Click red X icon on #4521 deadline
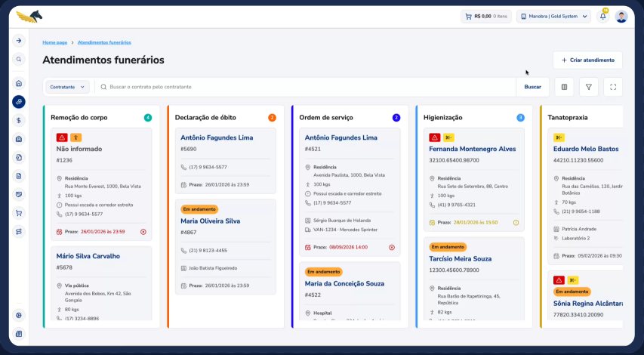The image size is (644, 355). pos(392,247)
